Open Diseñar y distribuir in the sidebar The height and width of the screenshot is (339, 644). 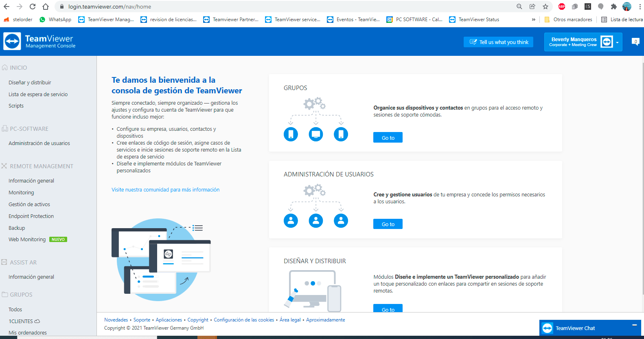[x=30, y=82]
